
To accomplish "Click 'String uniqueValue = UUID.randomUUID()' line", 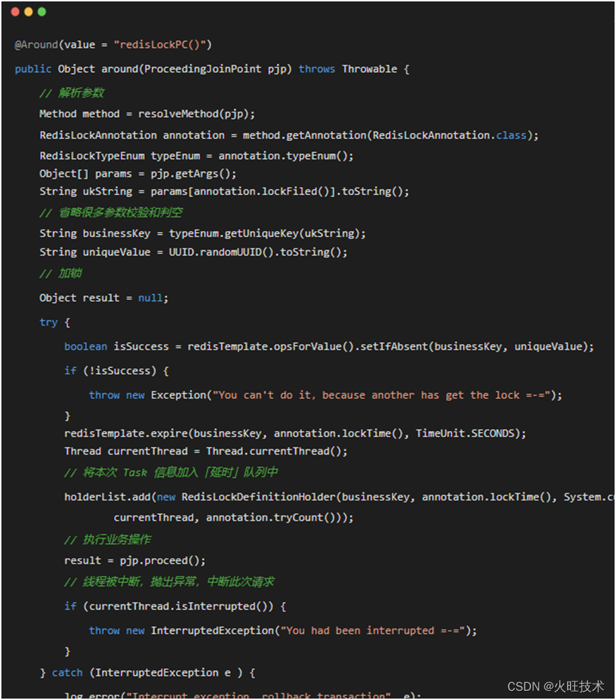I will click(193, 252).
